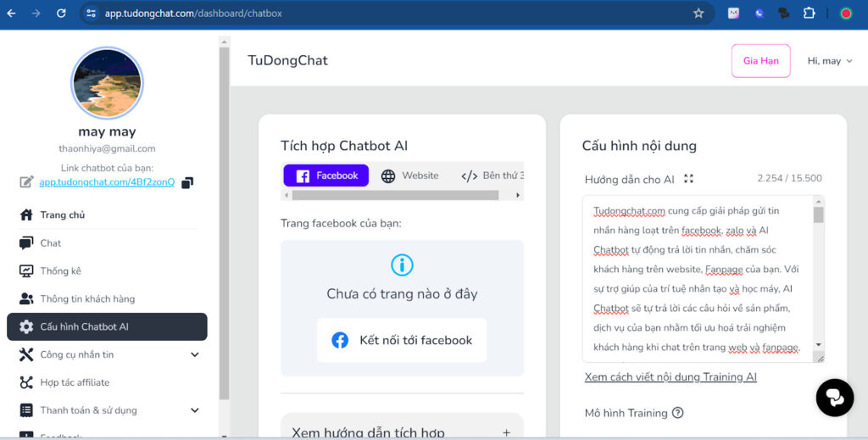Click the Cấu hình Chatbot gear icon
Viewport: 868px width, 440px height.
(x=26, y=326)
